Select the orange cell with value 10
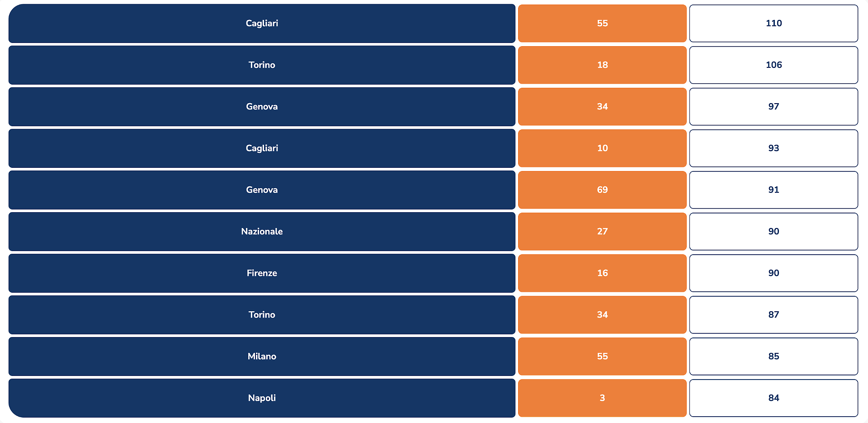 [602, 148]
